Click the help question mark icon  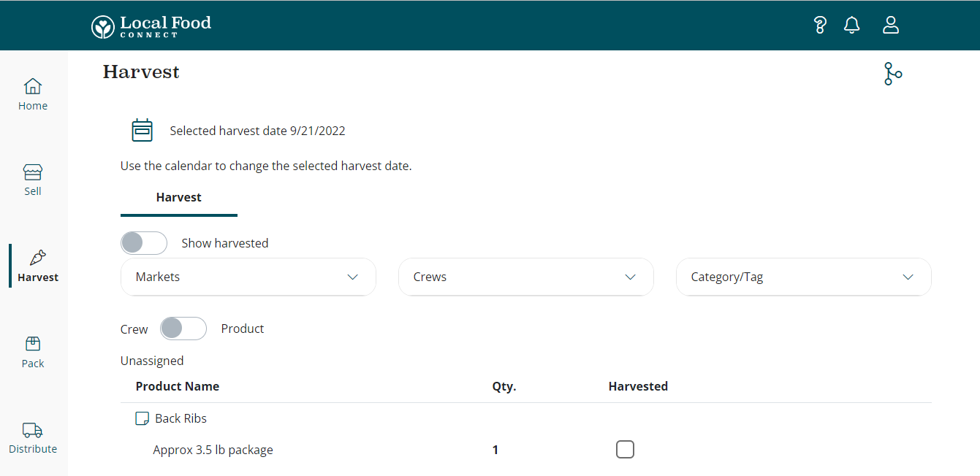[819, 26]
